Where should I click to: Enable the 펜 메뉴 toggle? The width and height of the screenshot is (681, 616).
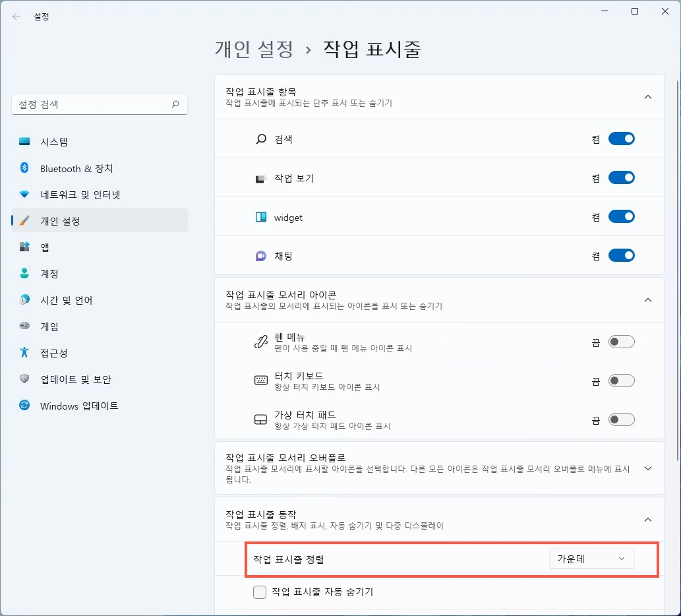coord(621,342)
